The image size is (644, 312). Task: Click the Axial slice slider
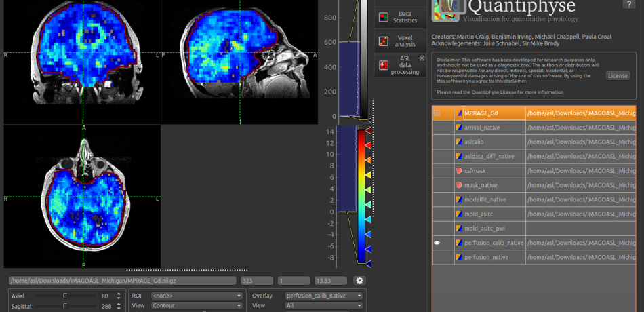tap(65, 296)
